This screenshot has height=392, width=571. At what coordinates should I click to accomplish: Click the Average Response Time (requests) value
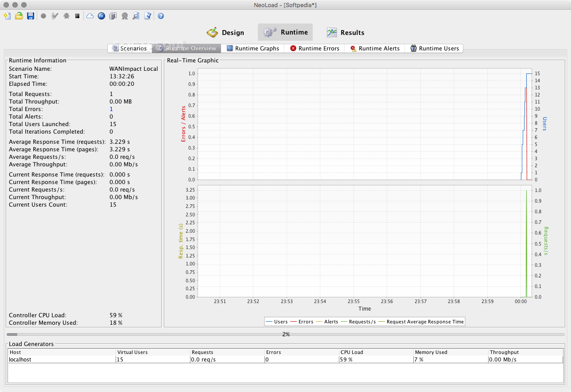click(x=120, y=142)
